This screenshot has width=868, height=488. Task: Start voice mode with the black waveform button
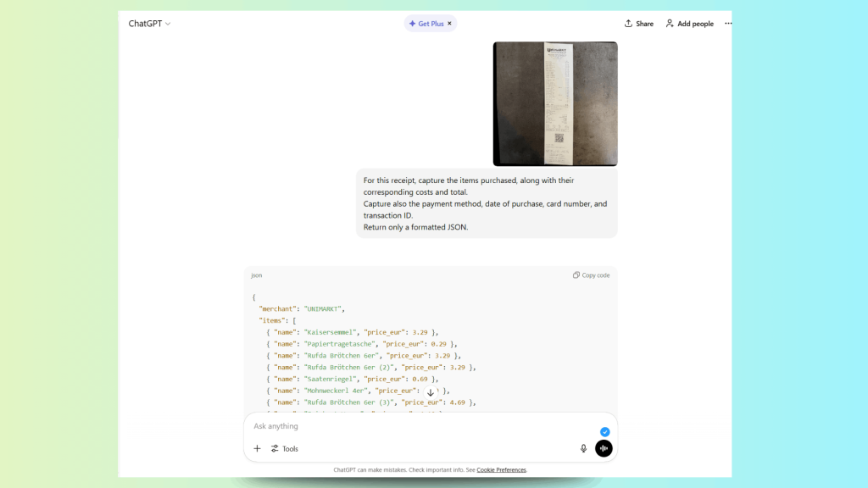click(x=604, y=448)
